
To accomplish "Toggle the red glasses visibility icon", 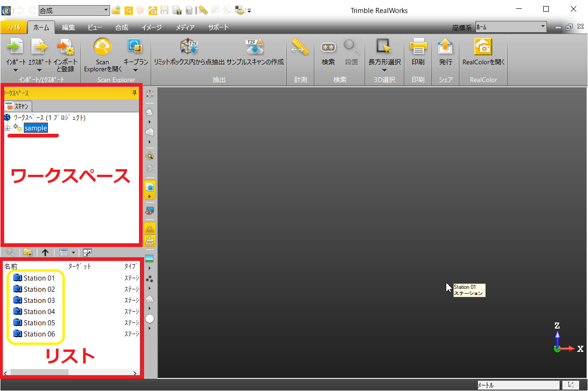I will click(x=150, y=210).
